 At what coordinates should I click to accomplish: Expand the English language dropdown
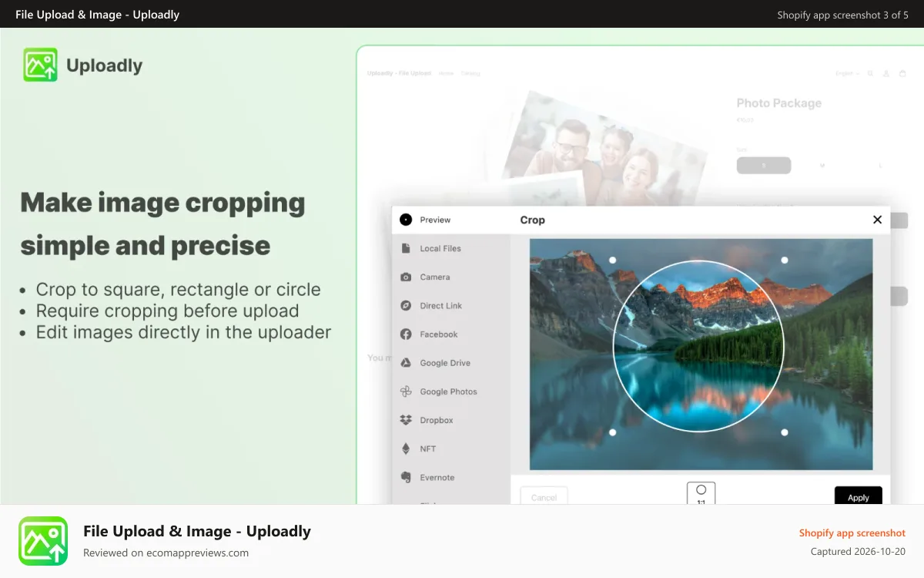point(847,73)
